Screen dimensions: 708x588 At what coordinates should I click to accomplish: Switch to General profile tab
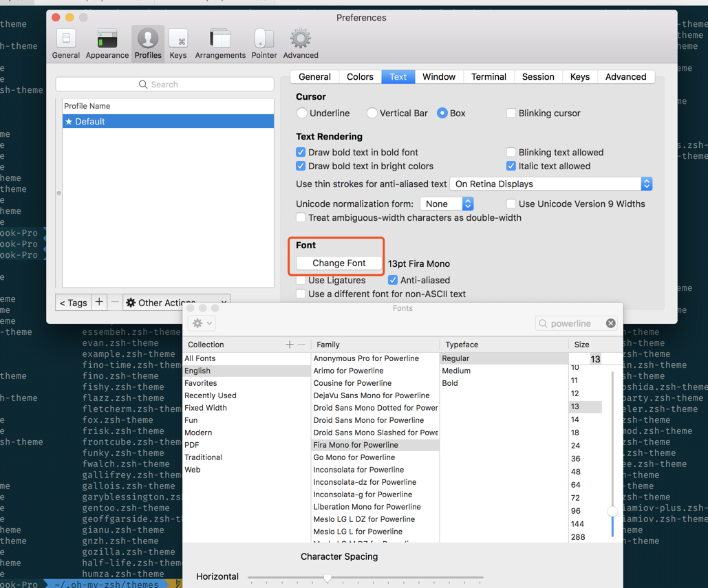click(314, 77)
